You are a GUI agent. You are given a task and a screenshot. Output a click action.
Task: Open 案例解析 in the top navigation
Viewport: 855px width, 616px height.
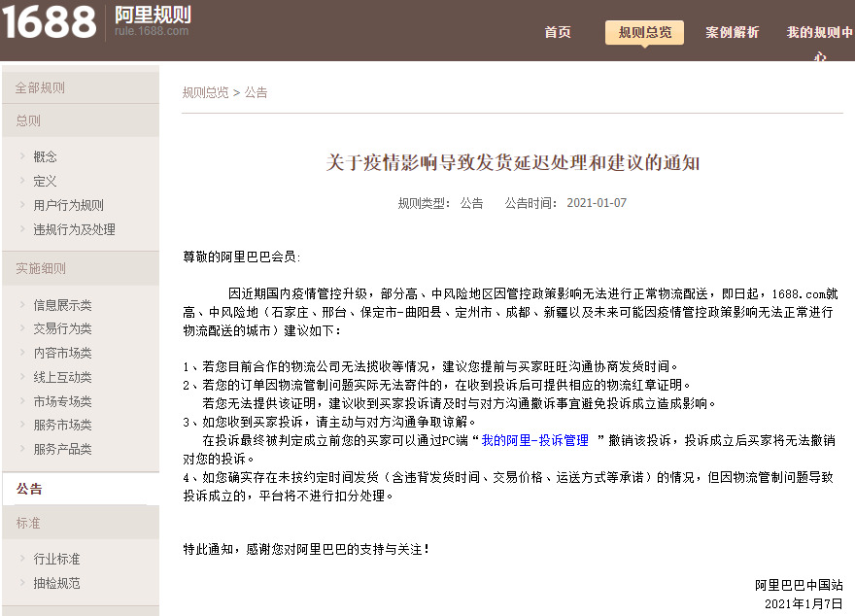pos(732,32)
